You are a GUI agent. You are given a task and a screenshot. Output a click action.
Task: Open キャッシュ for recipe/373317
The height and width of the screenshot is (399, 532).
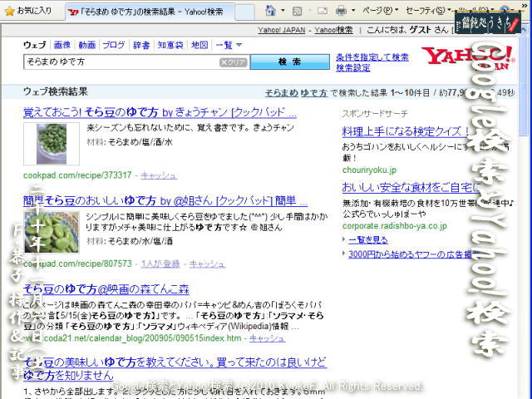pyautogui.click(x=159, y=175)
